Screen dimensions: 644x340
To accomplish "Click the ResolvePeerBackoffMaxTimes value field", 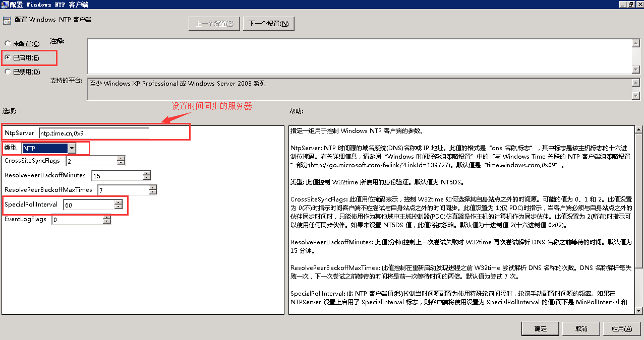I will point(123,190).
